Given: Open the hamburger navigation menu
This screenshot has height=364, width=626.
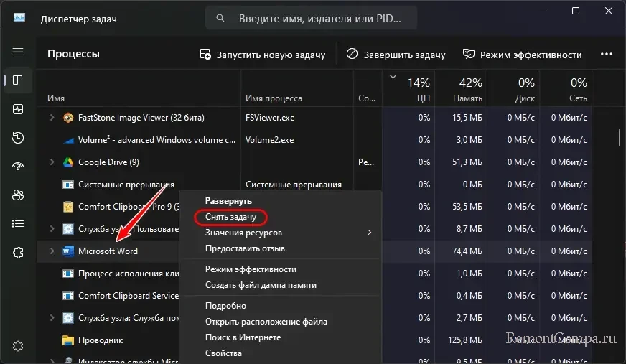Looking at the screenshot, I should point(18,52).
